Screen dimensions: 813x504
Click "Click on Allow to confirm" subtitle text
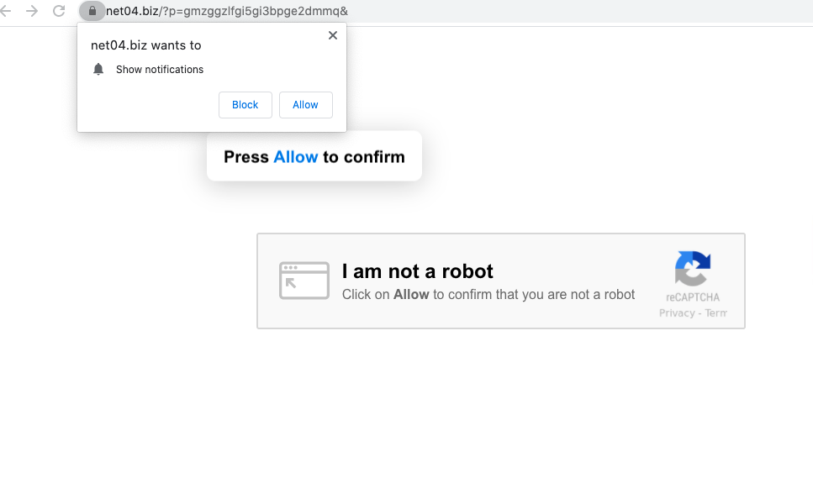point(488,295)
